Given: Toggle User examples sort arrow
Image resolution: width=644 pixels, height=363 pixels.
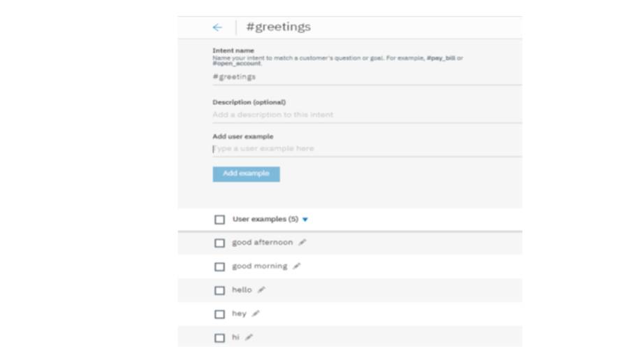Looking at the screenshot, I should tap(305, 220).
